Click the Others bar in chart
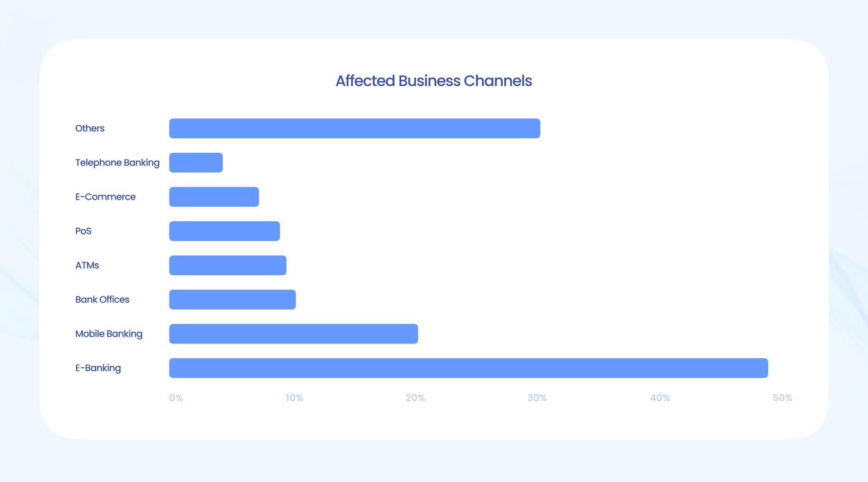868x482 pixels. click(354, 128)
